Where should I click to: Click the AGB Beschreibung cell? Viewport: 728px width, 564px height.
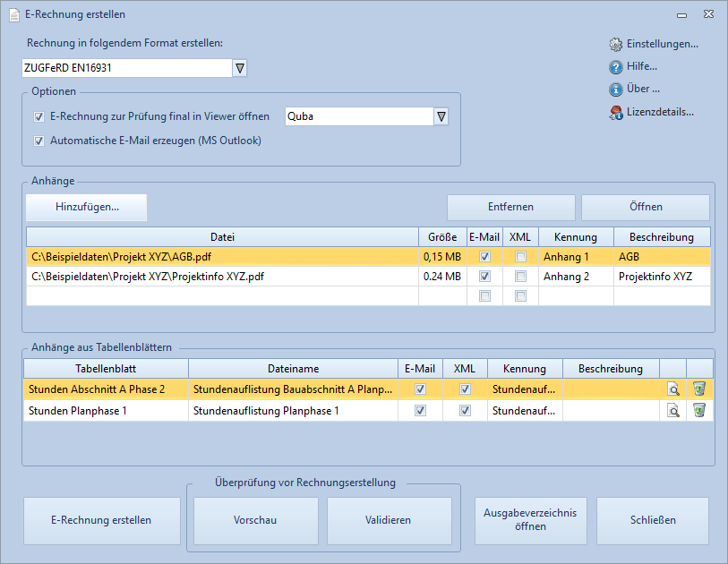click(662, 257)
